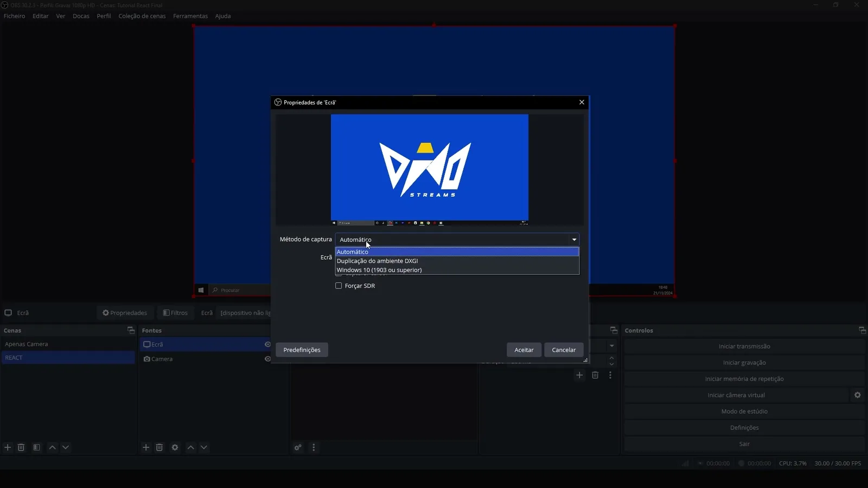Open the Perfil menu
This screenshot has height=488, width=868.
104,16
